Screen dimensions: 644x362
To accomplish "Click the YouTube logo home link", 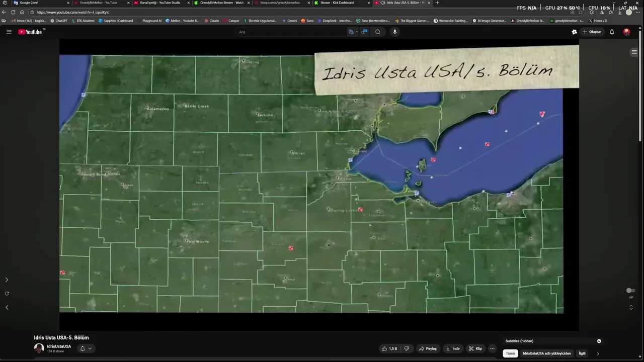I will point(31,32).
